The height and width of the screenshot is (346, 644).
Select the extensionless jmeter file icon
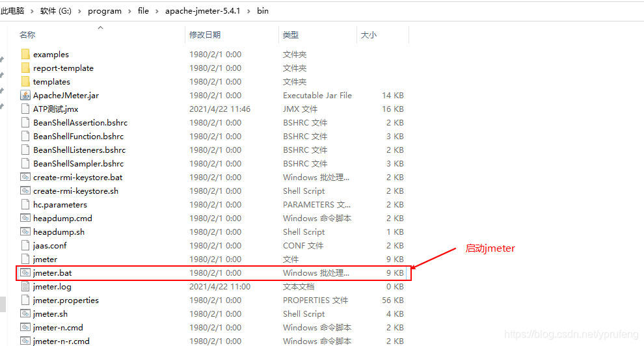click(x=25, y=259)
